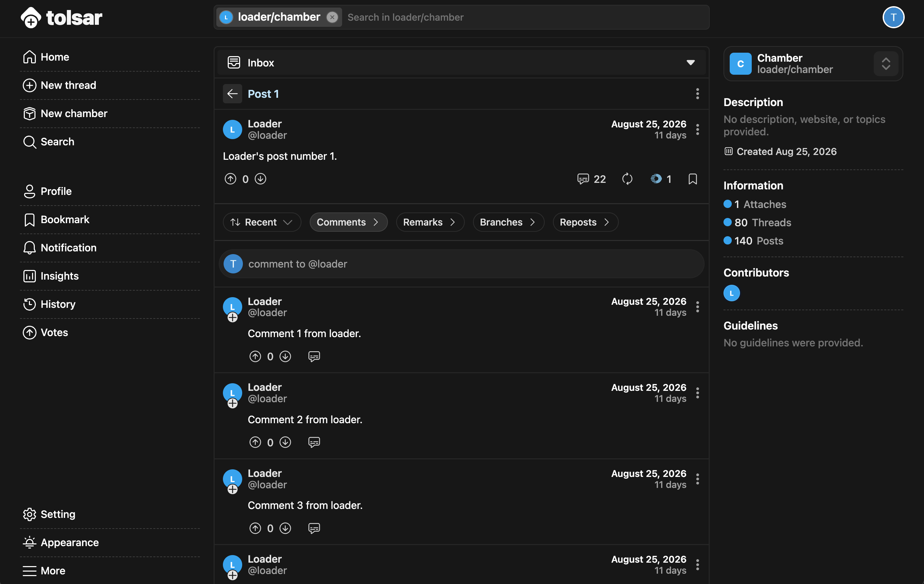924x584 pixels.
Task: Open the Chamber switcher dropdown
Action: tap(885, 64)
